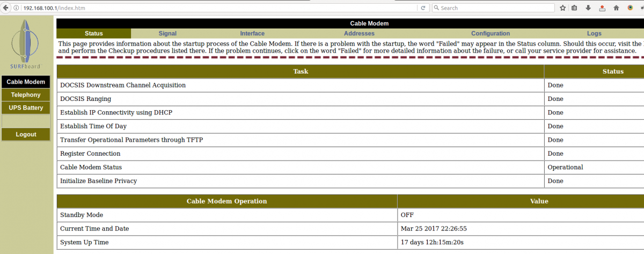This screenshot has height=254, width=644.
Task: Click the Task column header
Action: click(x=301, y=71)
